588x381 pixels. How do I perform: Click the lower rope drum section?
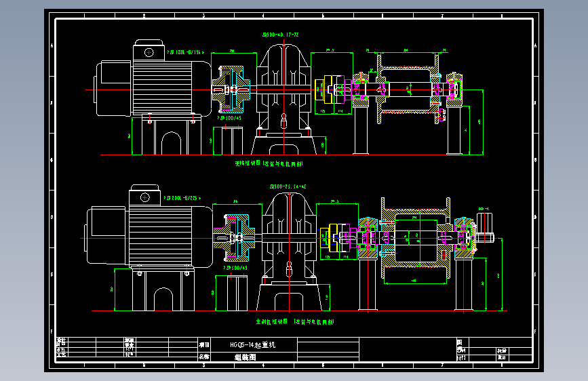pos(416,238)
